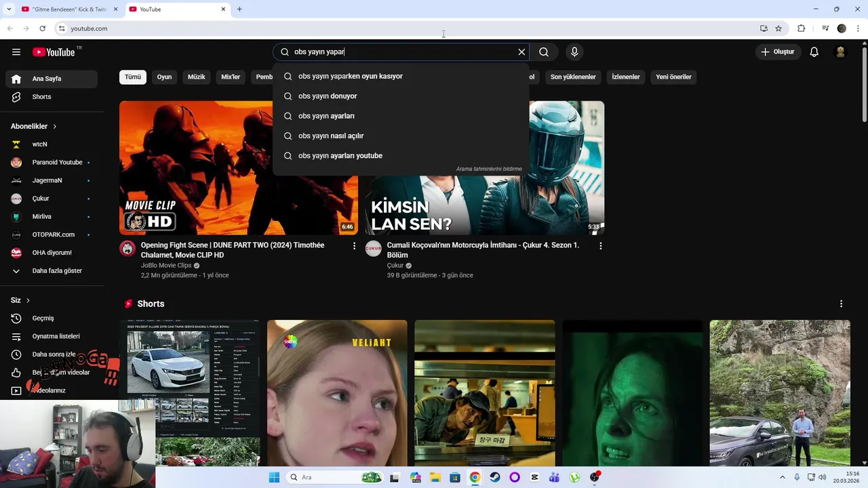Select the Son yüklenenler chip
Viewport: 868px width, 488px height.
tap(573, 77)
